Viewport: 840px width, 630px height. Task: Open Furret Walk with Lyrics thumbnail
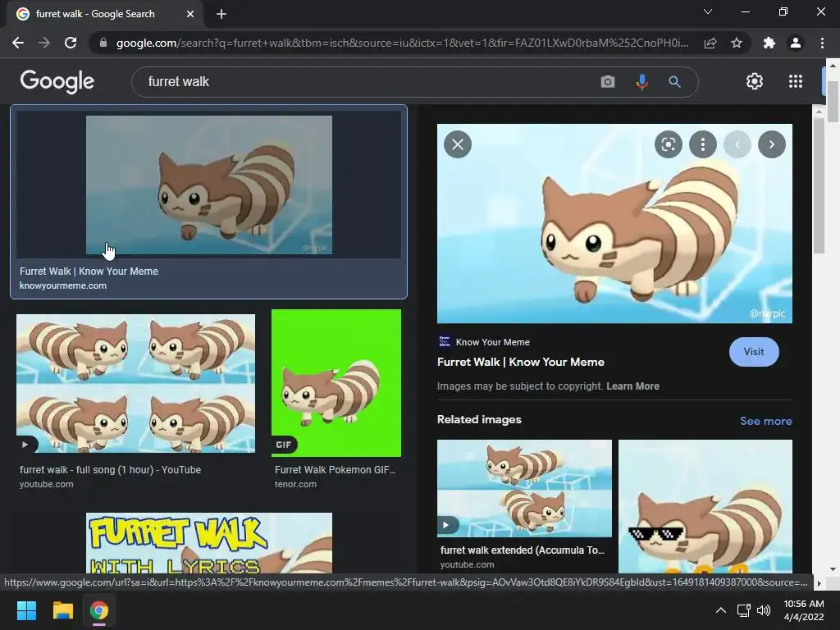click(x=209, y=543)
